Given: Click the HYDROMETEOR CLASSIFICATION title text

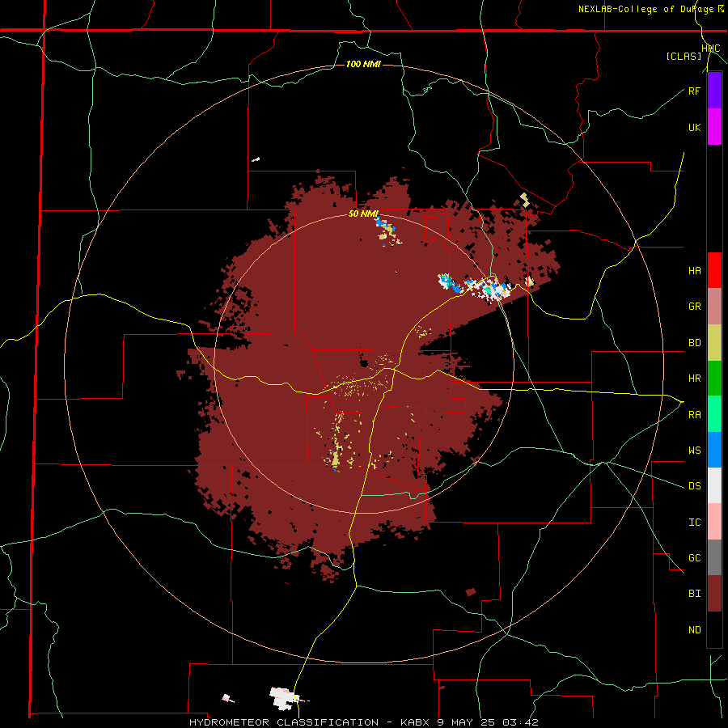Looking at the screenshot, I should click(284, 722).
